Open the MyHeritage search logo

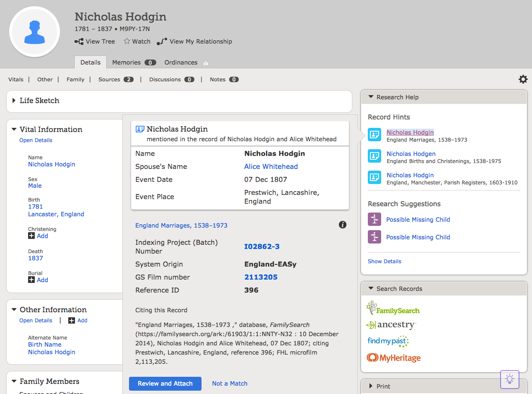click(x=393, y=358)
